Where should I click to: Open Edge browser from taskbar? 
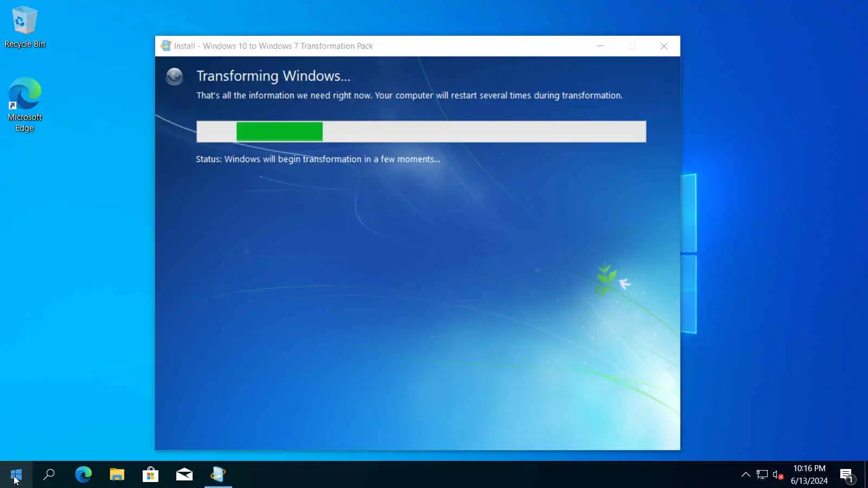click(x=83, y=475)
